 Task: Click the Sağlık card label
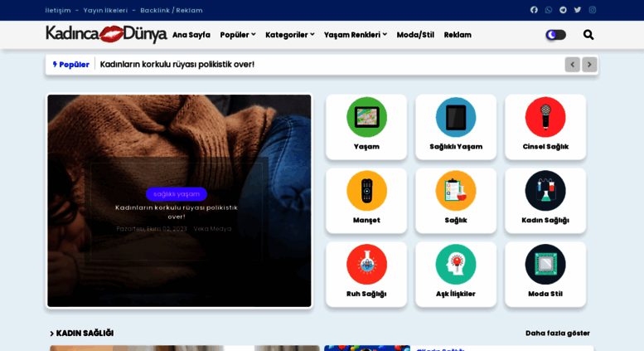coord(456,220)
